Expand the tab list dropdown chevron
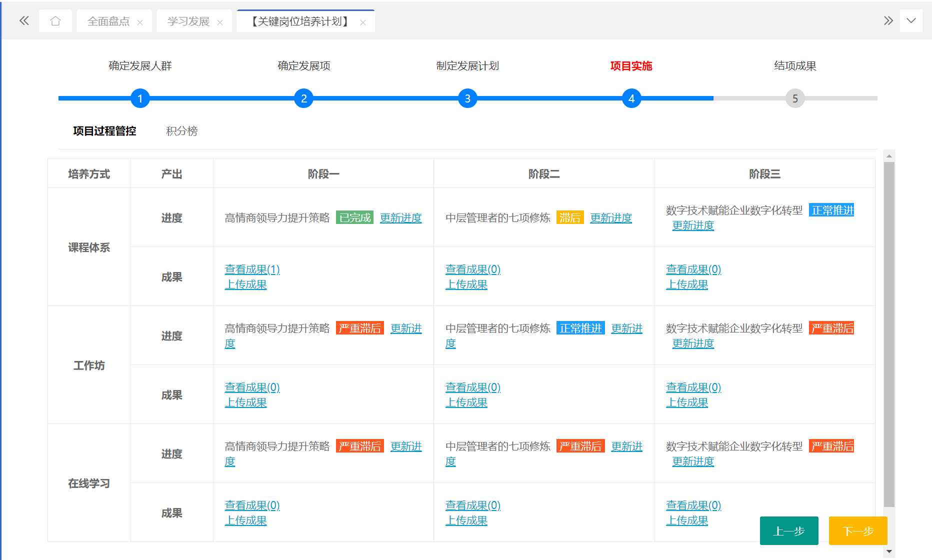The image size is (932, 560). tap(911, 21)
